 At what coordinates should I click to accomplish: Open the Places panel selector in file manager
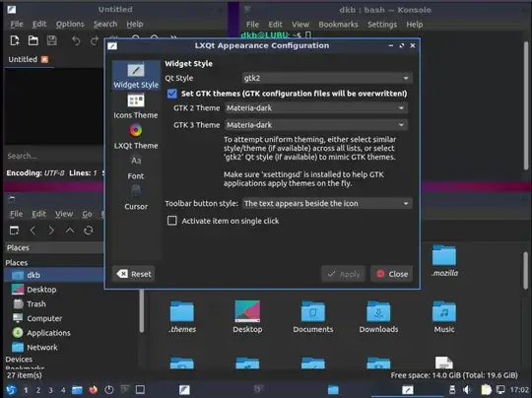(54, 247)
